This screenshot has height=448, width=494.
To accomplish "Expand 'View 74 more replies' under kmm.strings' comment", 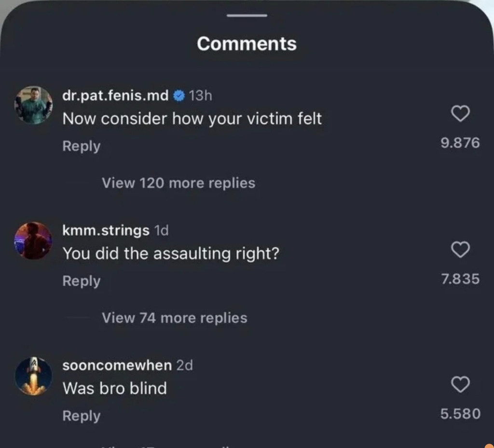I will click(x=174, y=318).
